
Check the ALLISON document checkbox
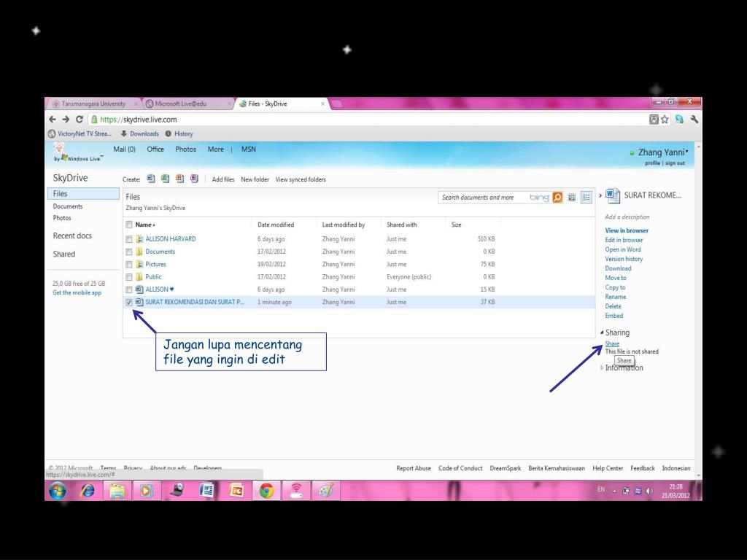pos(128,289)
